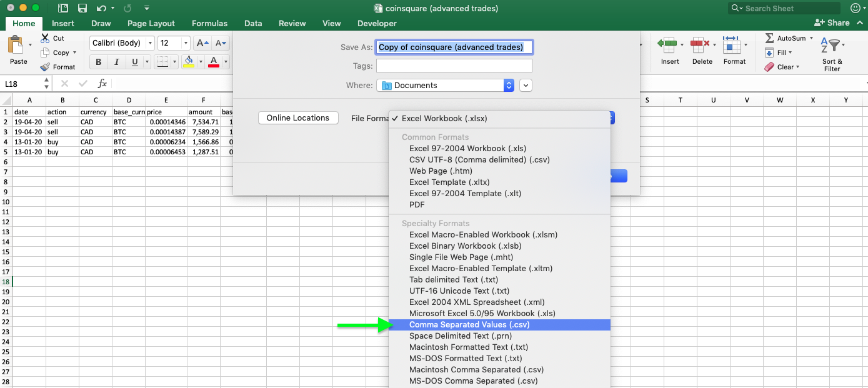The image size is (868, 388).
Task: Click the Fill down icon
Action: [769, 52]
